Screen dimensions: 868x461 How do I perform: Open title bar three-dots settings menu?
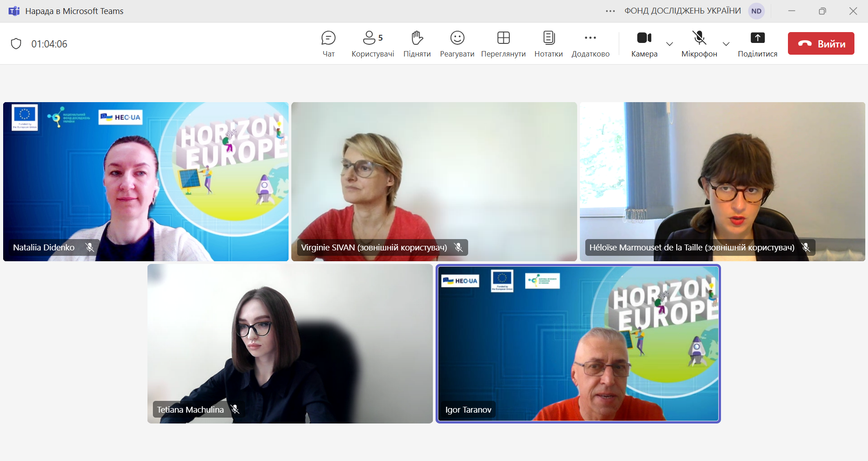610,11
